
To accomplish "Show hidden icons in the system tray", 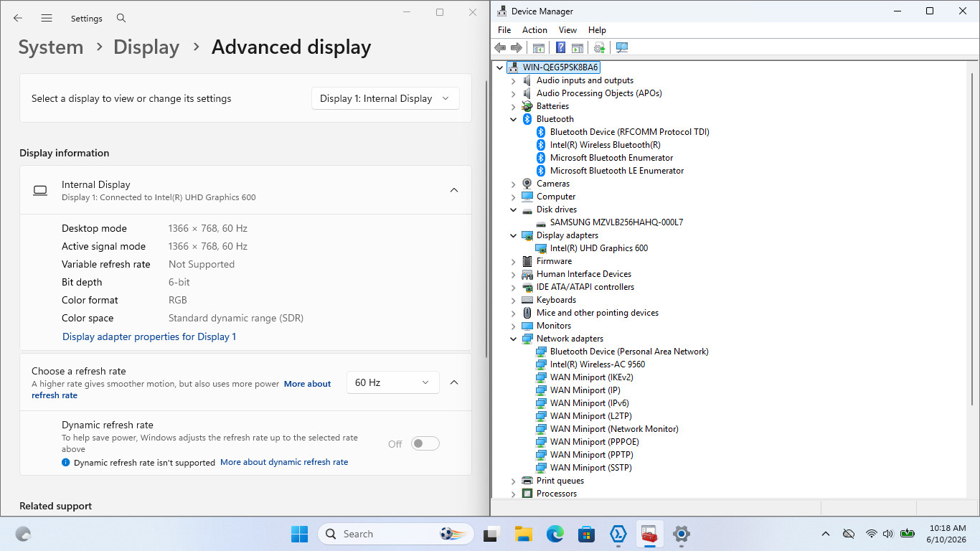I will [x=826, y=534].
